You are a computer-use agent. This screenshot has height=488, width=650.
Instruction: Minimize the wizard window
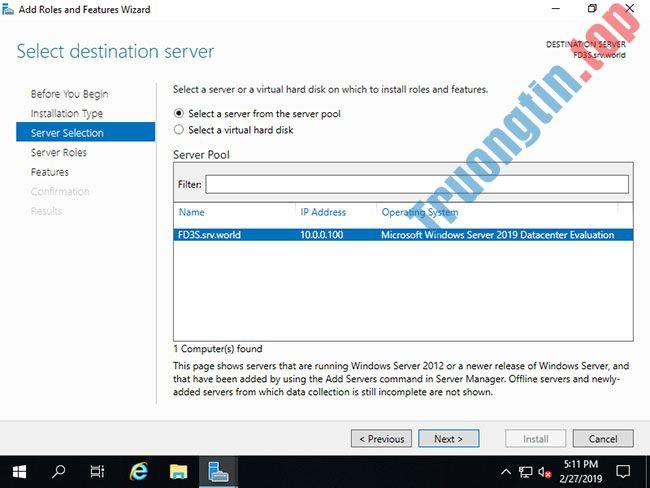click(556, 9)
